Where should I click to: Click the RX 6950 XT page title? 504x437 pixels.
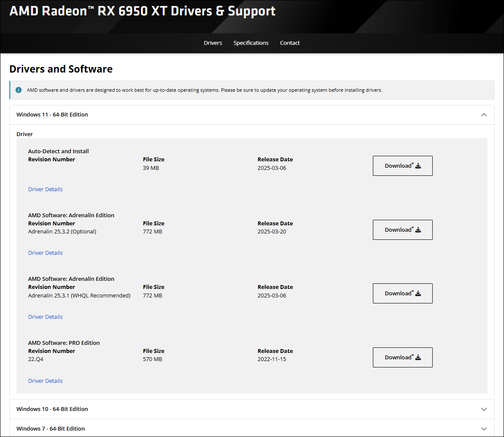(x=142, y=11)
